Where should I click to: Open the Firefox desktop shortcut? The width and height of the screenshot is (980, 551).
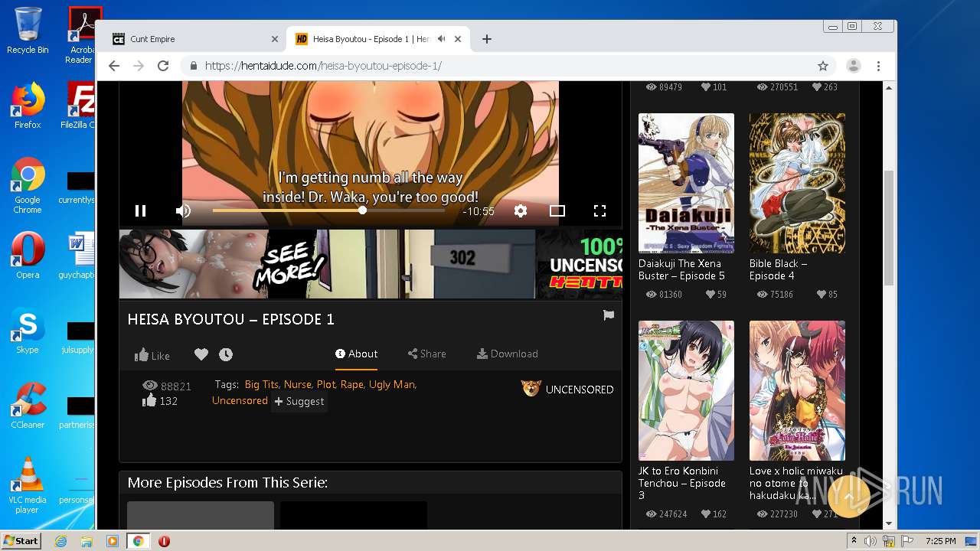tap(28, 106)
